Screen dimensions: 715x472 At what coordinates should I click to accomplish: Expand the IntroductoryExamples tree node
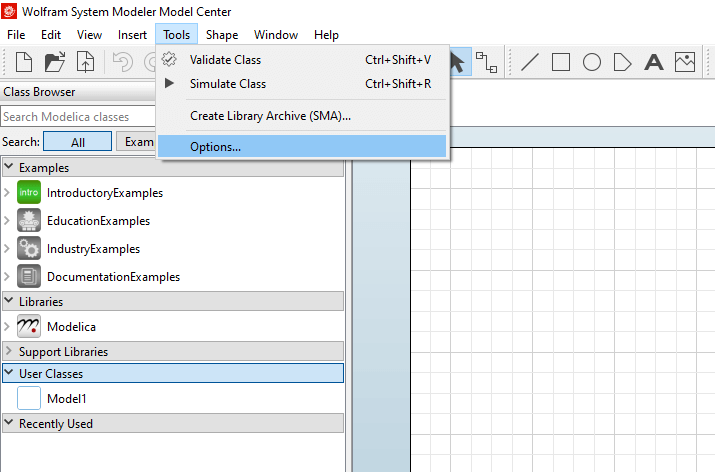[x=6, y=192]
